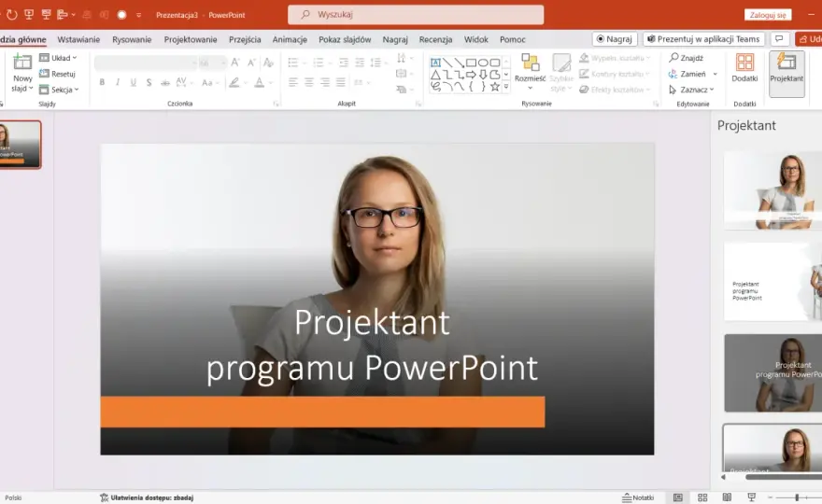Click the align objects icon in title bar
The height and width of the screenshot is (504, 822).
63,15
